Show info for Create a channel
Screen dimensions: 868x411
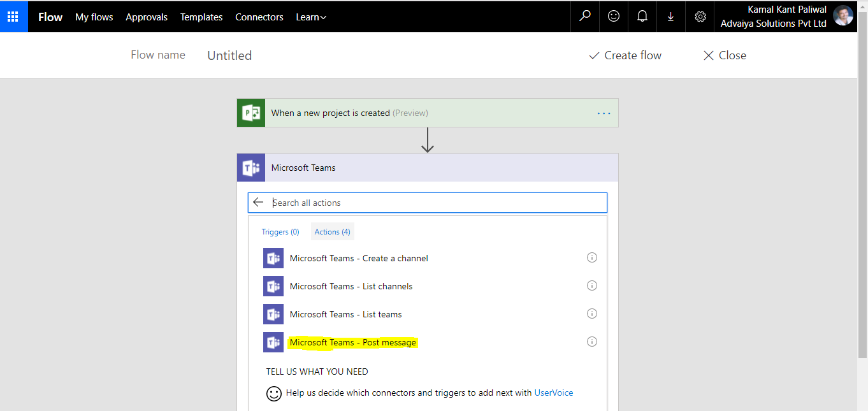tap(591, 257)
